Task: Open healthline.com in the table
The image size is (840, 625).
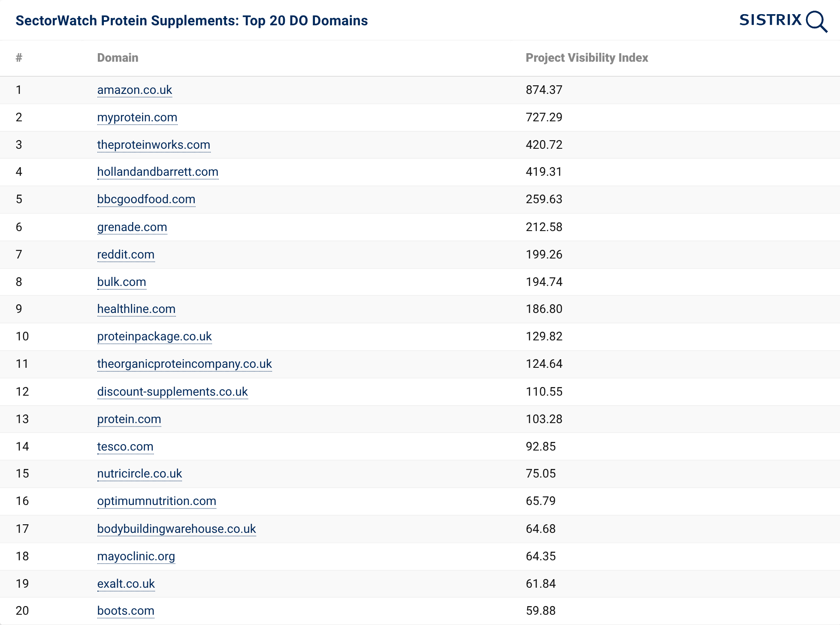Action: pos(136,309)
